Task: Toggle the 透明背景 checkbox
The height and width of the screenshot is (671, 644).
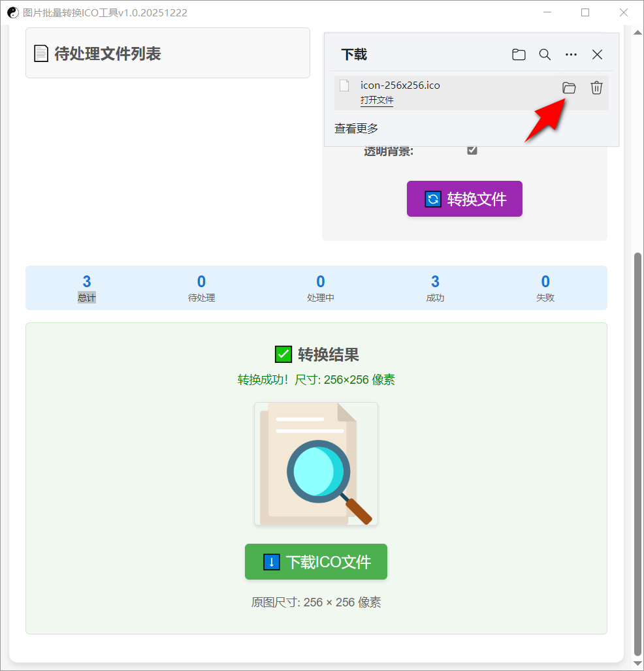Action: point(472,149)
